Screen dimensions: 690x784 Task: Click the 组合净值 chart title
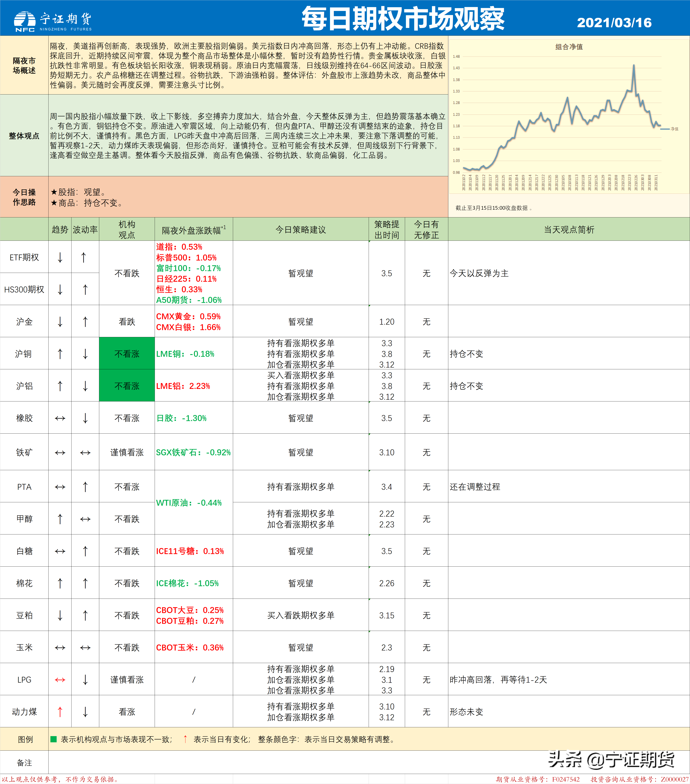click(x=569, y=47)
